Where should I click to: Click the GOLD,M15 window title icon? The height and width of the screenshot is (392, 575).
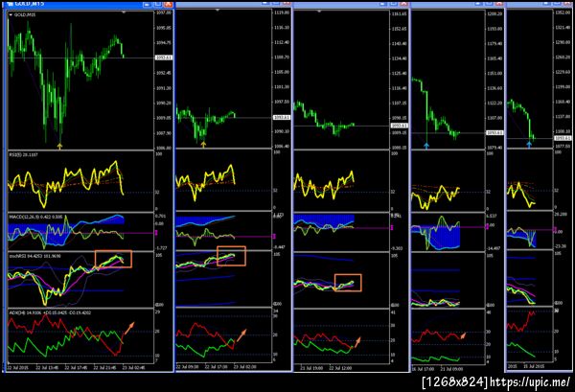[10, 3]
